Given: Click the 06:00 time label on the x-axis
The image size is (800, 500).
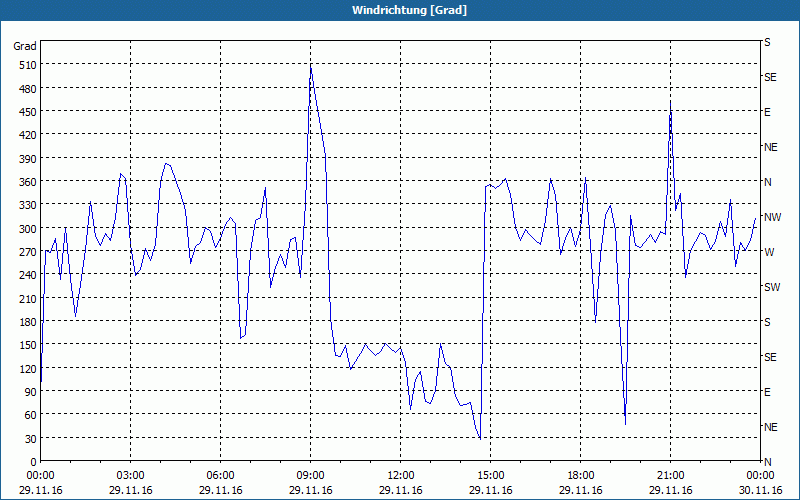Looking at the screenshot, I should tap(220, 476).
